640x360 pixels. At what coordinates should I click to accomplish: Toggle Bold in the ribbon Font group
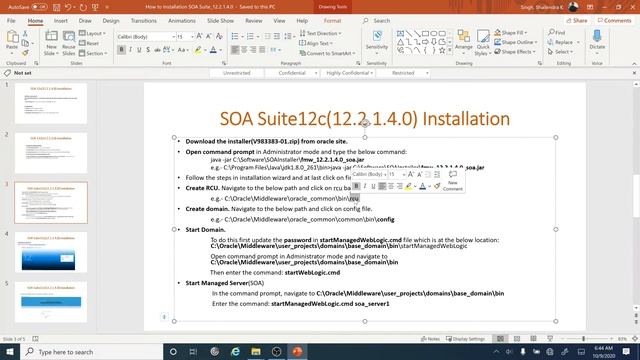[121, 50]
